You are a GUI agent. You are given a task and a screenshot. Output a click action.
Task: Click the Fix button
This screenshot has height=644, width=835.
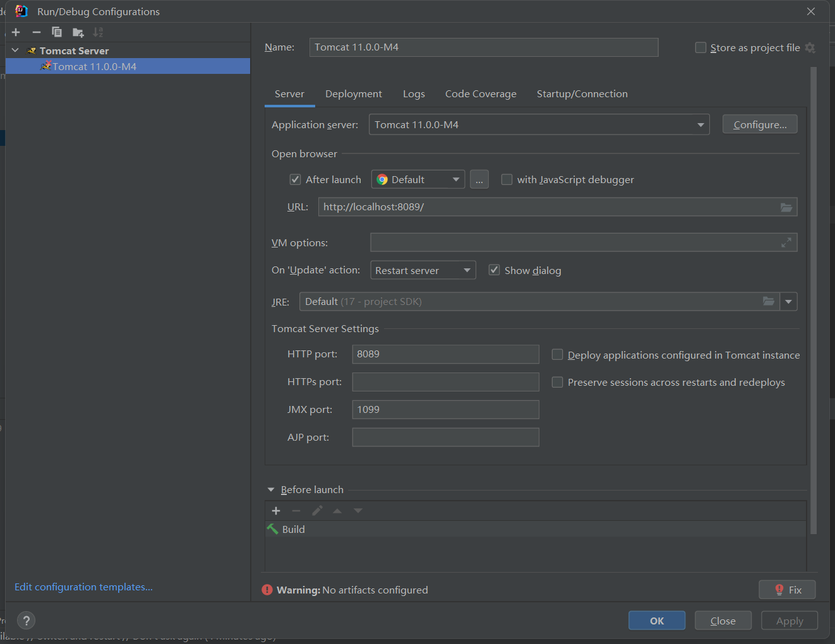[787, 590]
